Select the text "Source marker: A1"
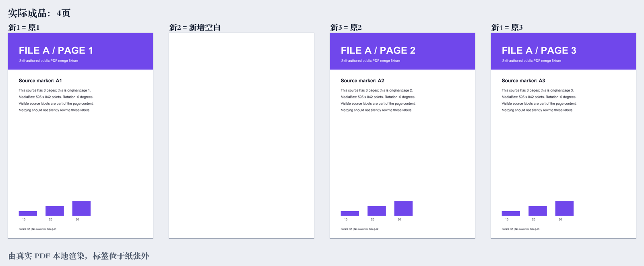 click(40, 81)
